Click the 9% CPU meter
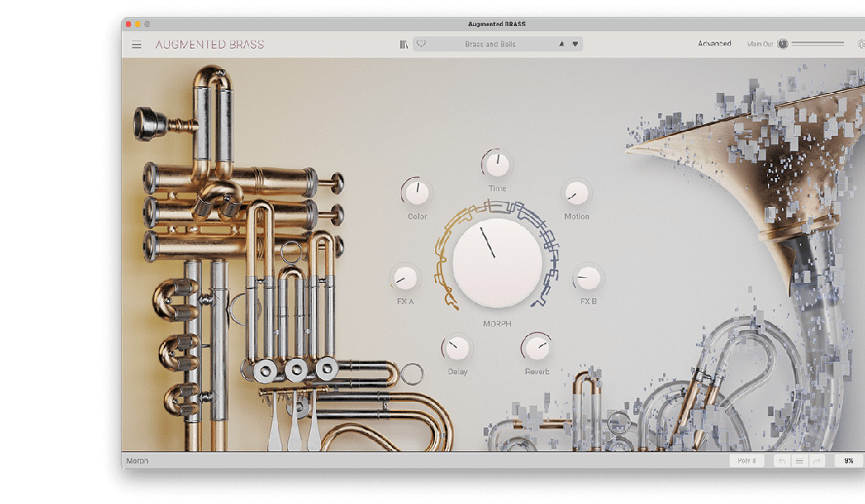 (848, 460)
